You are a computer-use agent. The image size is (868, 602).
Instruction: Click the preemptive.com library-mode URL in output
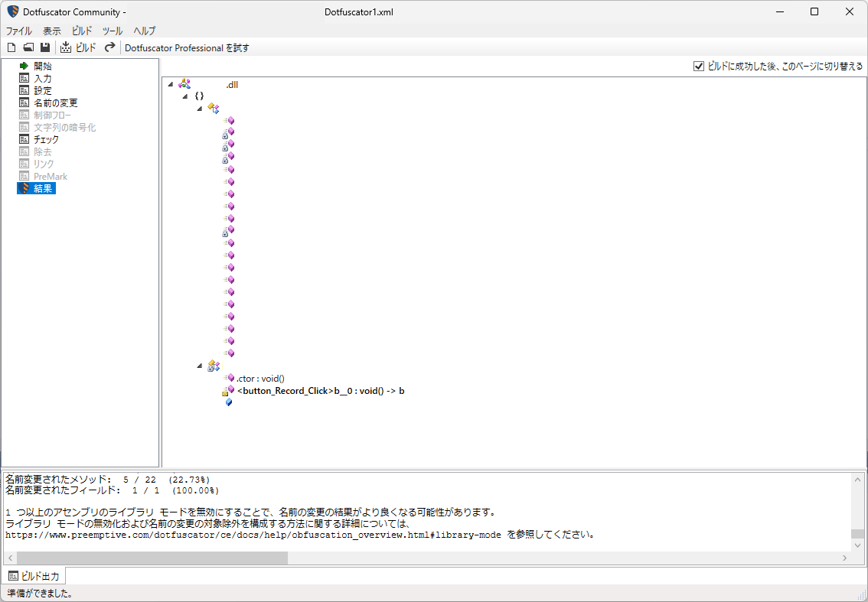[x=253, y=535]
